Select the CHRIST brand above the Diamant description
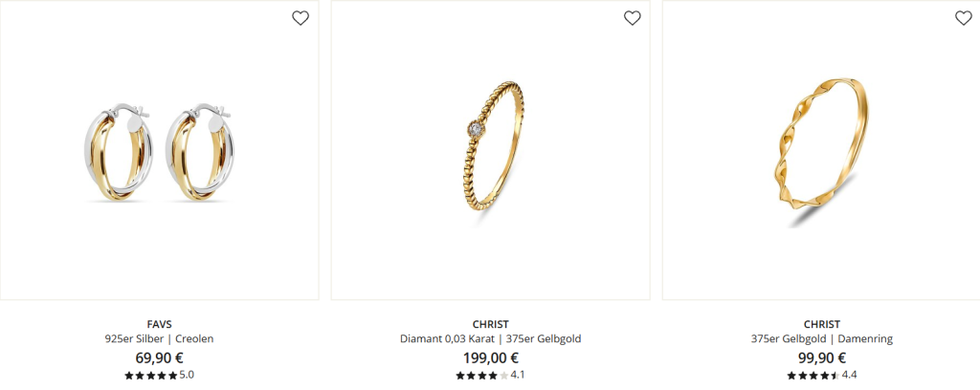 (x=491, y=324)
